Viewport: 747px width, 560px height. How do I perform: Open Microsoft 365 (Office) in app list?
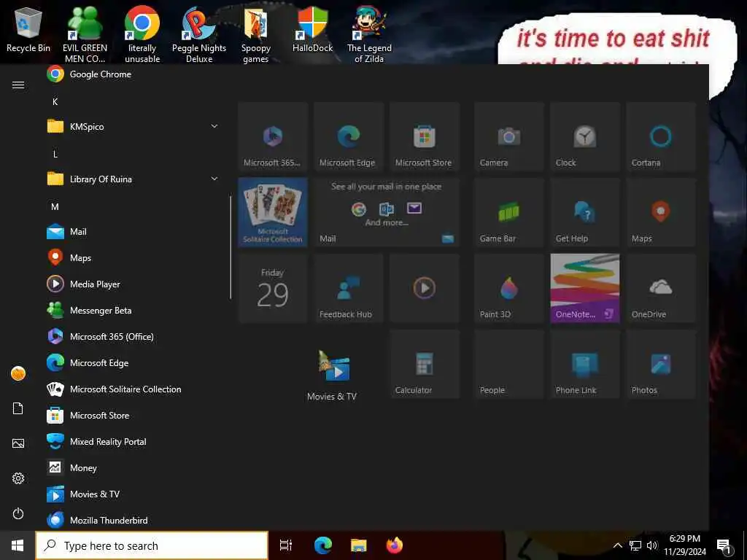tap(133, 337)
